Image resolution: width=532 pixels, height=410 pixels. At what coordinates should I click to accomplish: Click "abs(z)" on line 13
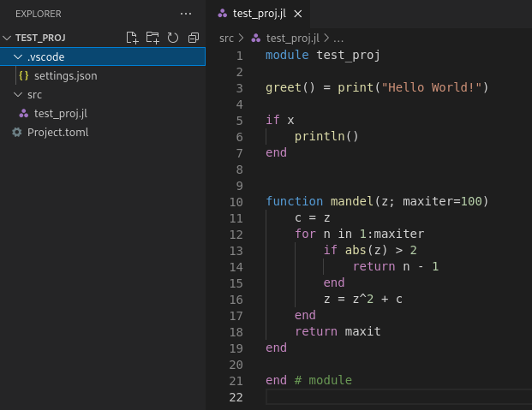tap(366, 250)
